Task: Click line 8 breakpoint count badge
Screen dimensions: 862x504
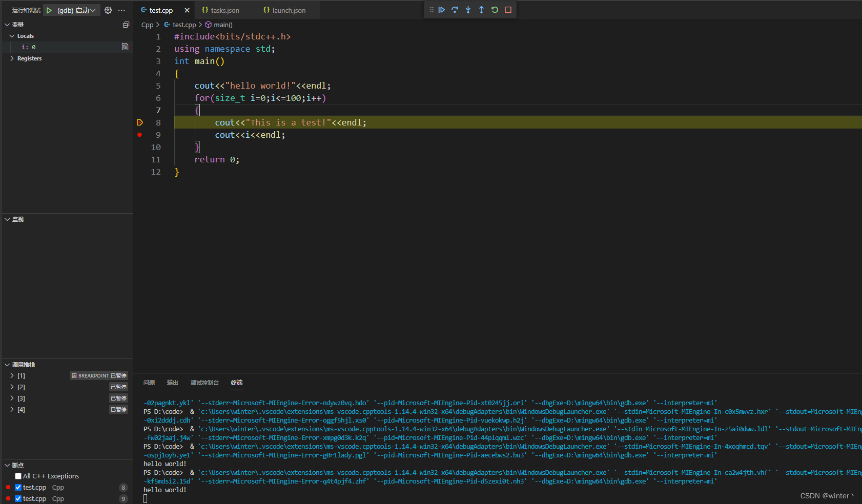Action: pyautogui.click(x=123, y=488)
